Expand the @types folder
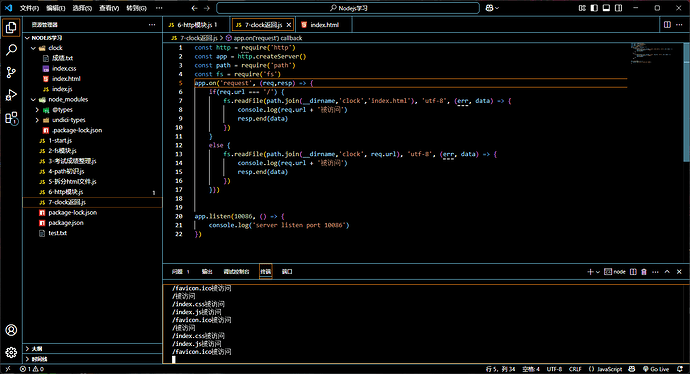This screenshot has width=690, height=374. [37, 110]
